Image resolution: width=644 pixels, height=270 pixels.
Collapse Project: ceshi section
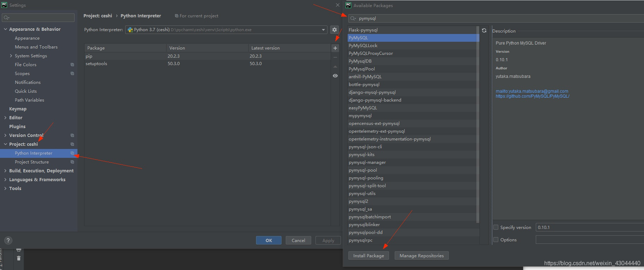tap(5, 144)
